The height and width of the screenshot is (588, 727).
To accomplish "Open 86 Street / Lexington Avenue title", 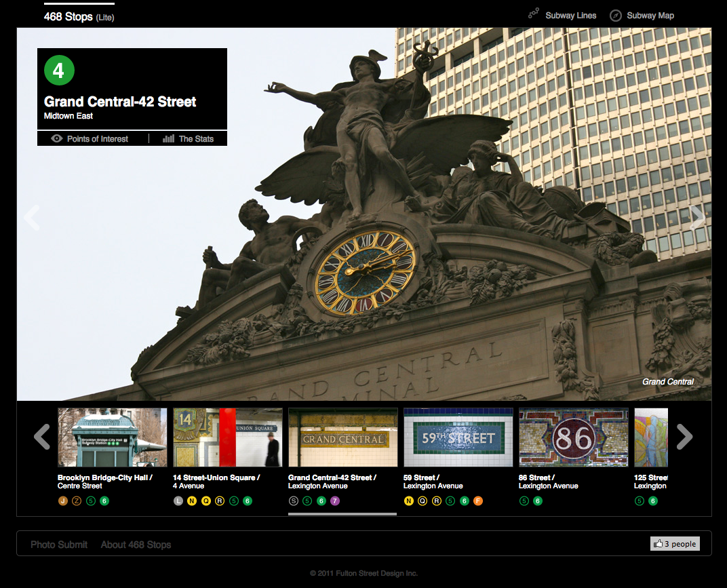I will point(549,482).
